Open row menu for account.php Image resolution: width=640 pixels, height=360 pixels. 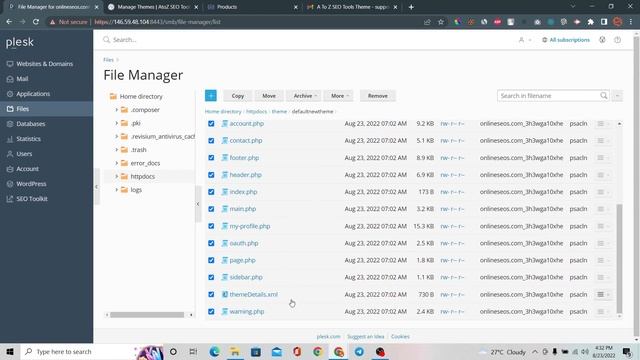coord(603,123)
